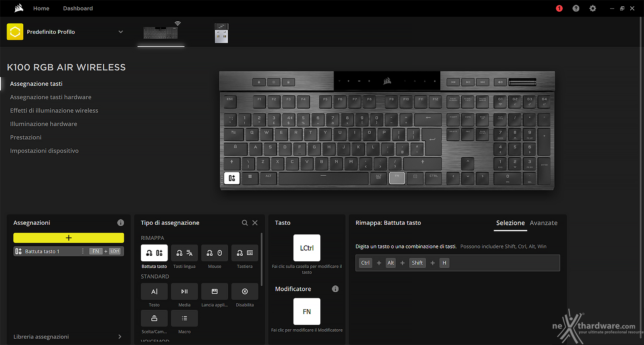Choose Lancia applicazione assignment type
The width and height of the screenshot is (644, 345).
pos(215,292)
